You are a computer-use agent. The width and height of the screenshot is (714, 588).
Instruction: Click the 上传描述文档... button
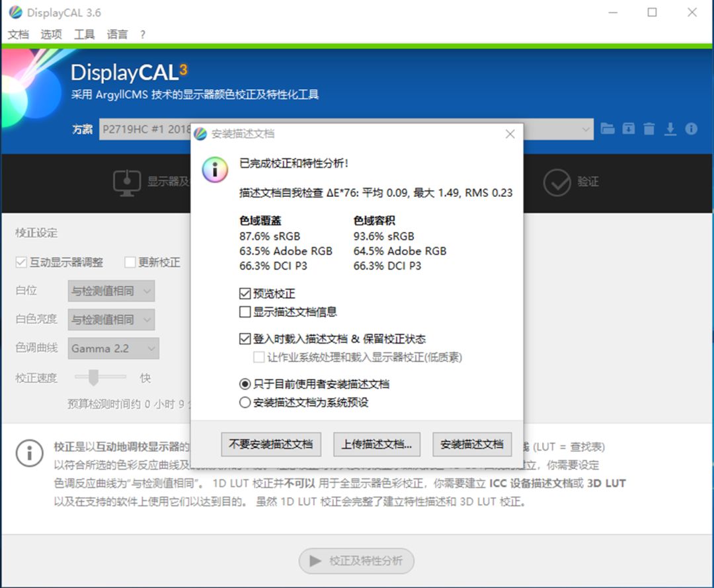tap(377, 444)
